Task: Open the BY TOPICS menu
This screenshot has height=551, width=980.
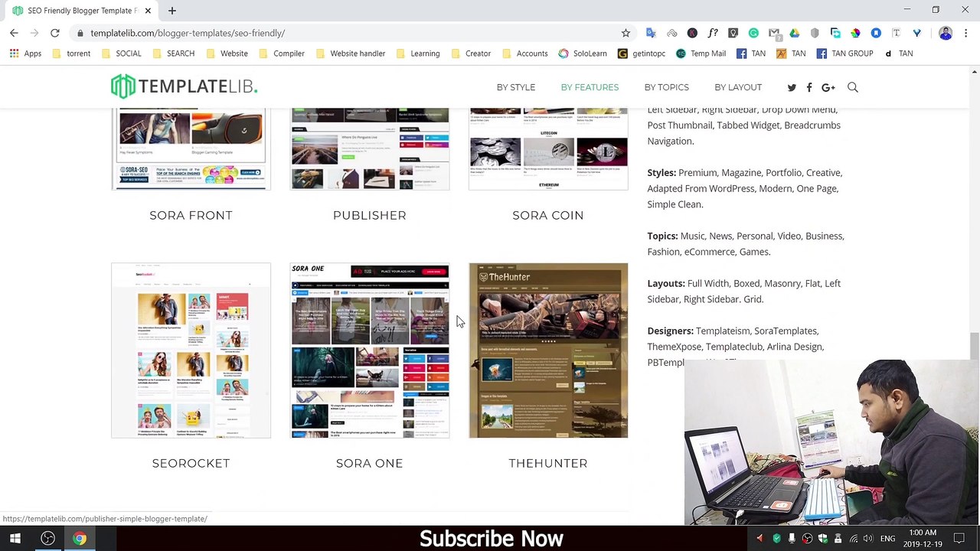Action: coord(667,87)
